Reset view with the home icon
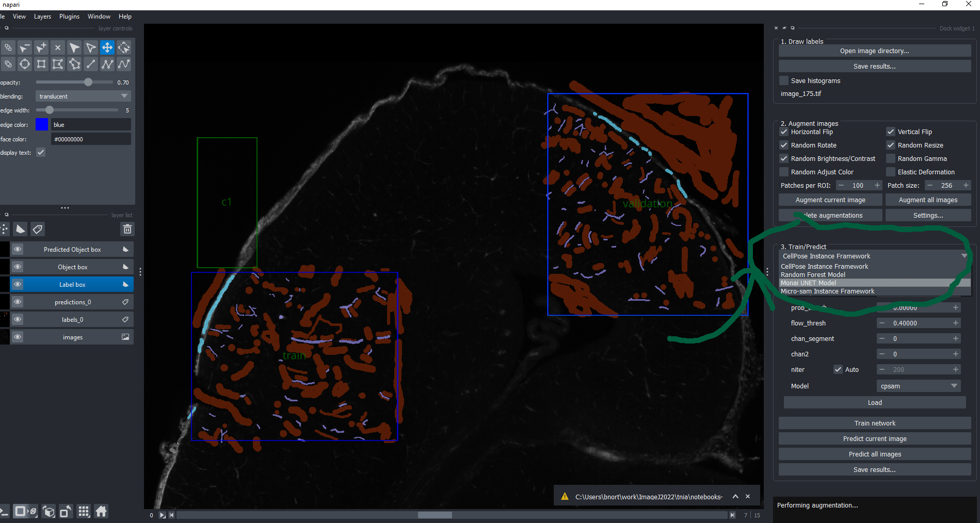Viewport: 980px width, 523px height. pyautogui.click(x=101, y=511)
